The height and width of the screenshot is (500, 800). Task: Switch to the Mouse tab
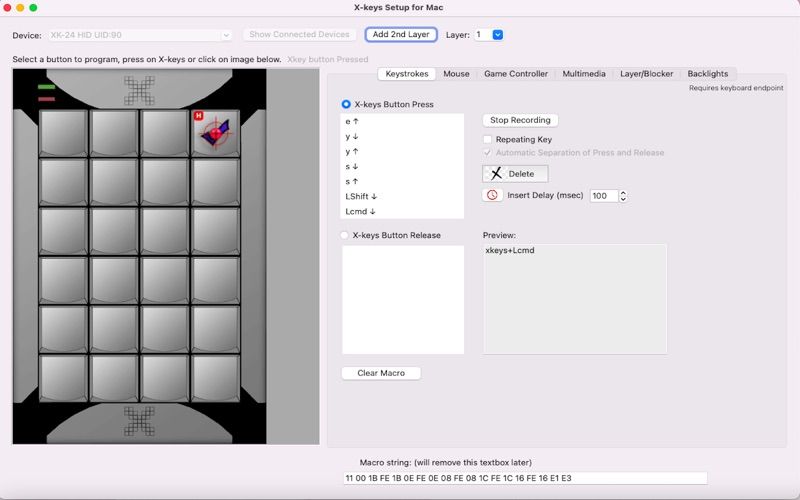click(x=456, y=74)
